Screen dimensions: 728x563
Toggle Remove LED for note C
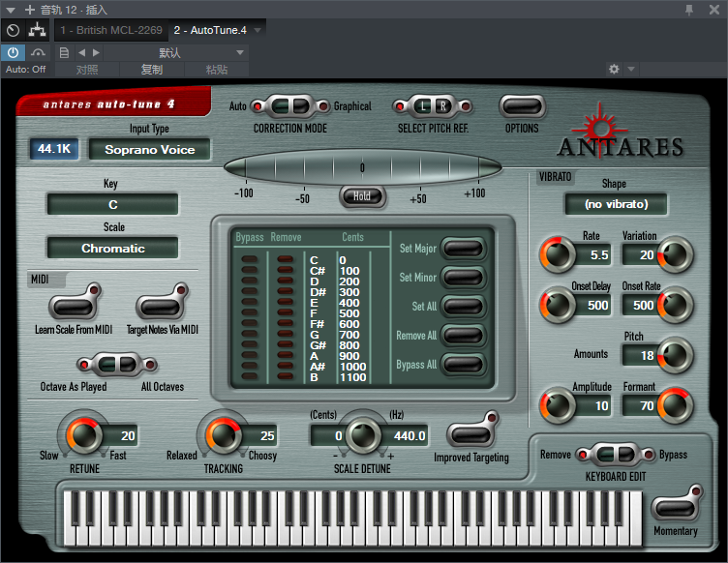tap(285, 259)
